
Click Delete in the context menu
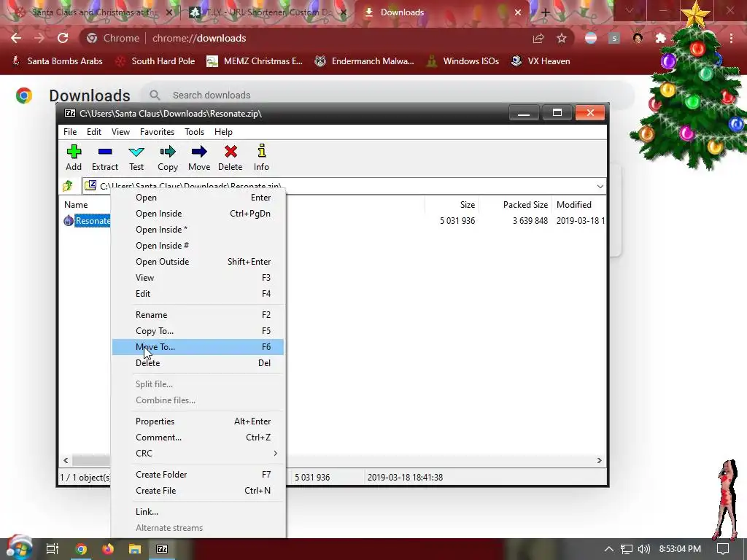tap(198, 363)
